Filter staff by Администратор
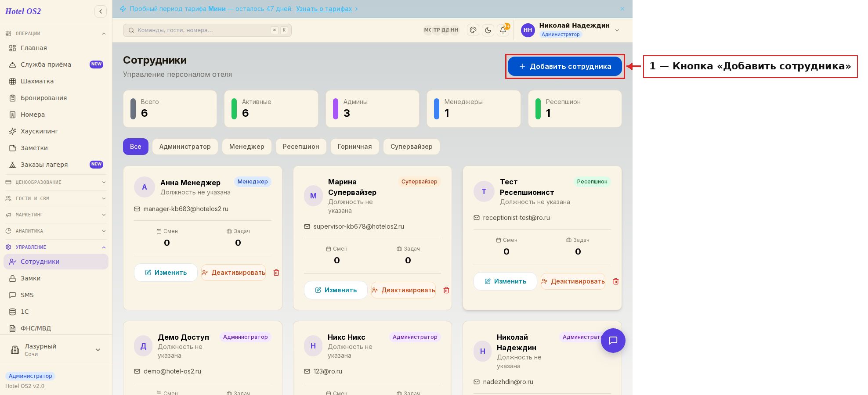Image resolution: width=868 pixels, height=395 pixels. click(185, 147)
